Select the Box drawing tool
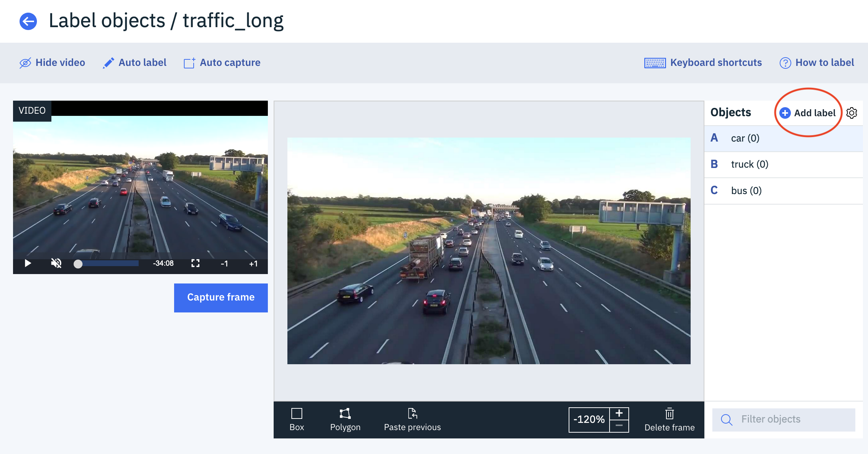This screenshot has width=868, height=454. click(x=296, y=419)
